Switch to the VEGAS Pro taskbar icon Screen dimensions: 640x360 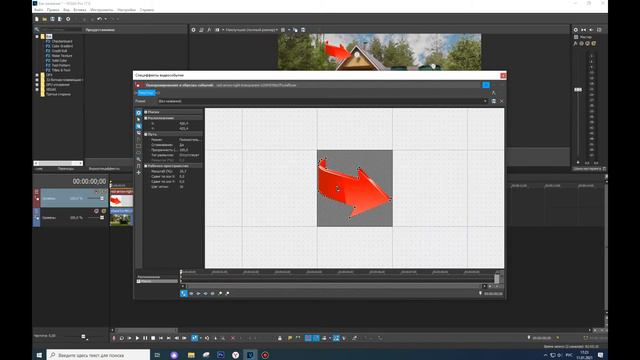[x=250, y=355]
